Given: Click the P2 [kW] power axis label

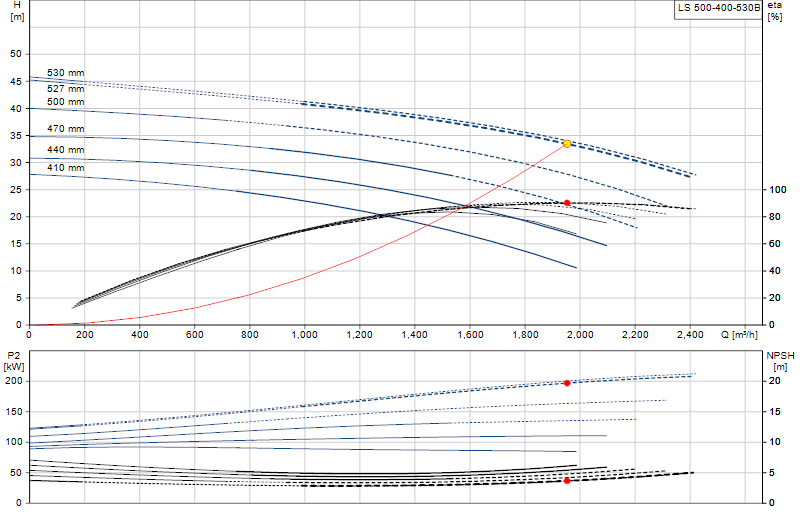Looking at the screenshot, I should (14, 361).
